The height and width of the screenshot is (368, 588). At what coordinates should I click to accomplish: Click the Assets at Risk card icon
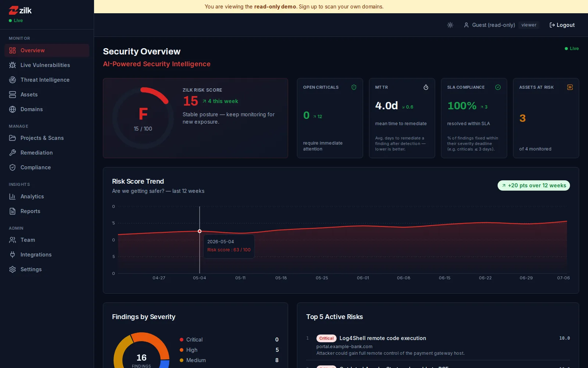(x=570, y=87)
